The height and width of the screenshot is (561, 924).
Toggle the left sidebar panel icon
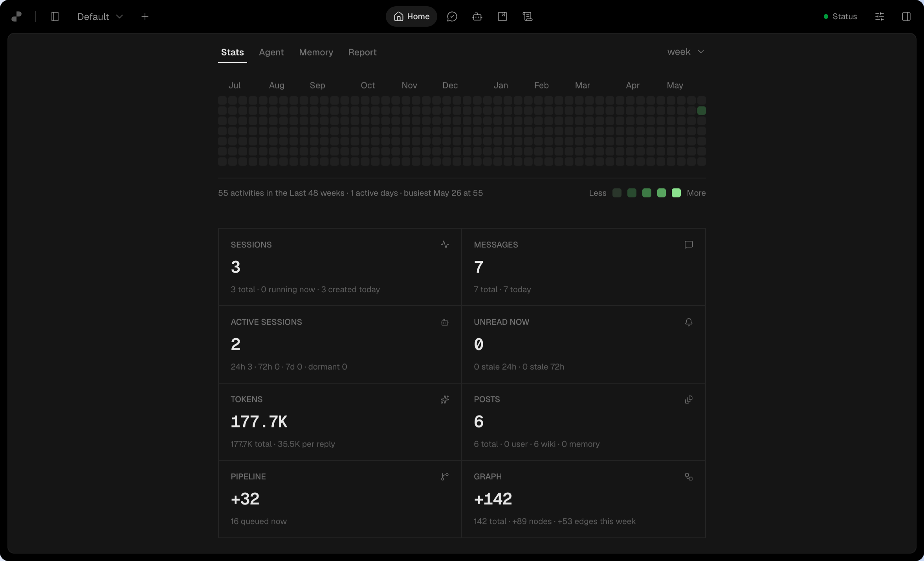coord(55,16)
